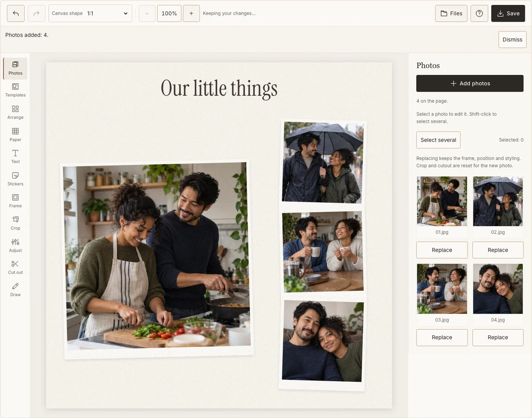Screen dimensions: 532x418
Task: Open the Stickers tool
Action: pyautogui.click(x=15, y=179)
